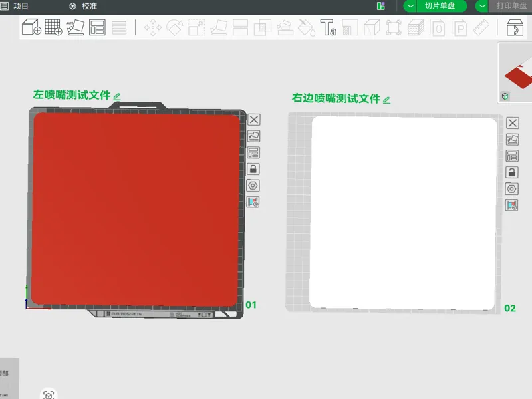
Task: Add a new build plate
Action: click(53, 27)
